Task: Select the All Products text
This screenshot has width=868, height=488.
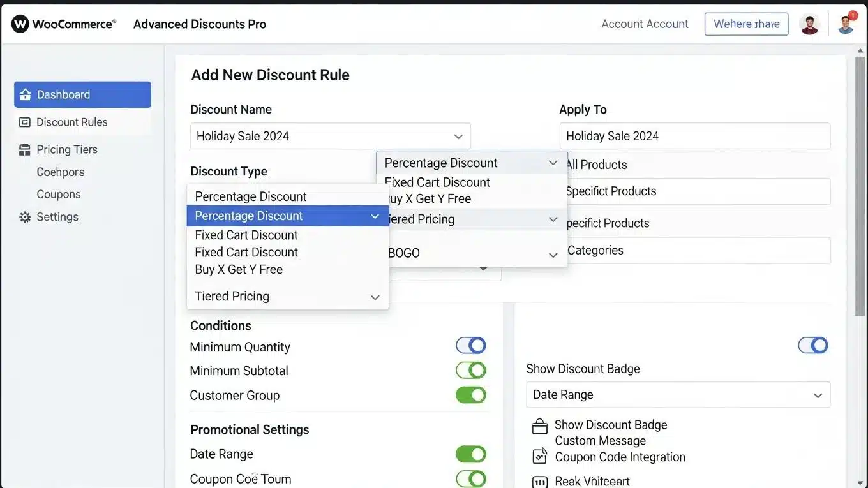Action: point(597,165)
